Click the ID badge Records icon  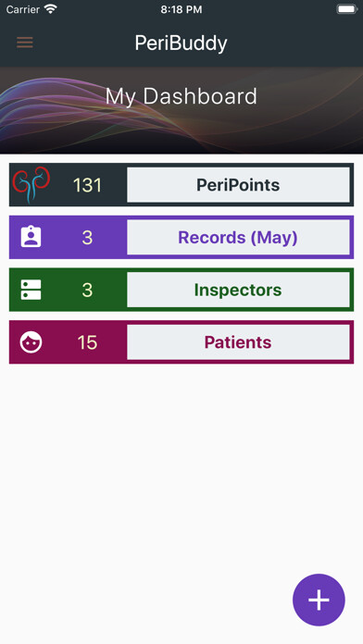(x=31, y=237)
